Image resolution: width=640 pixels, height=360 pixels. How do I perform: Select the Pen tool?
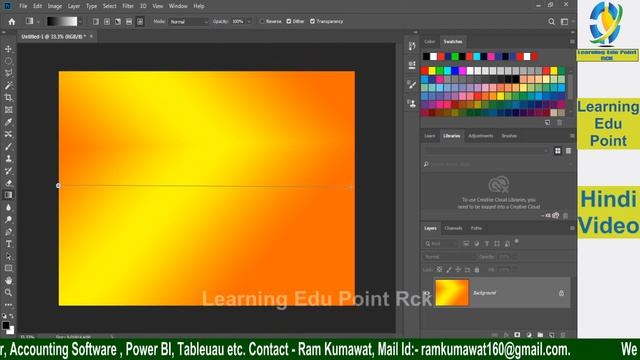[x=8, y=232]
